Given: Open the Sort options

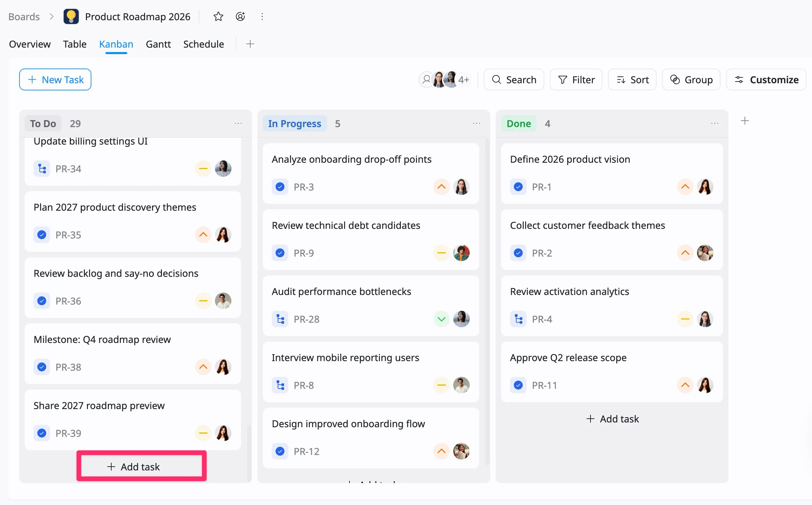Looking at the screenshot, I should (632, 79).
